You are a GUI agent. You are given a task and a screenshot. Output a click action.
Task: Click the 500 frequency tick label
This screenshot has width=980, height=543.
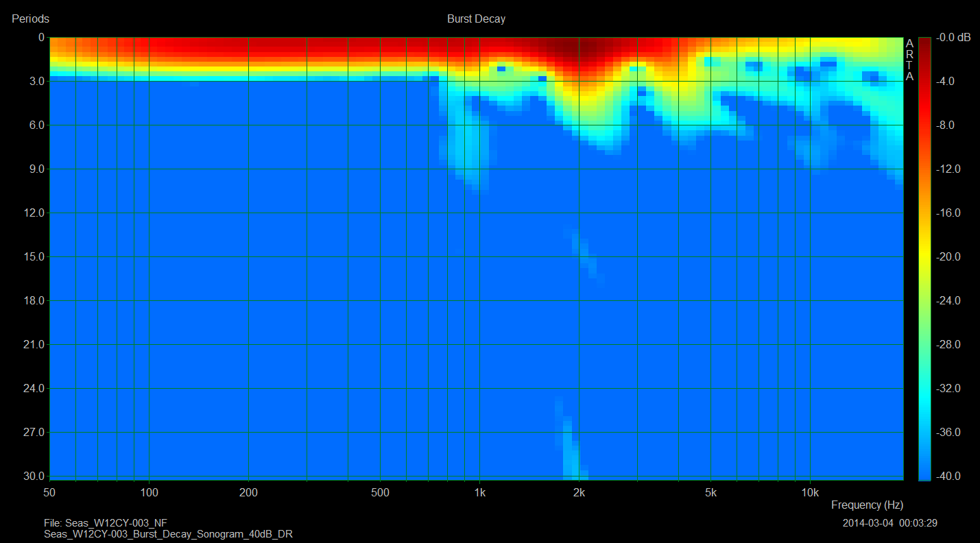[x=380, y=492]
